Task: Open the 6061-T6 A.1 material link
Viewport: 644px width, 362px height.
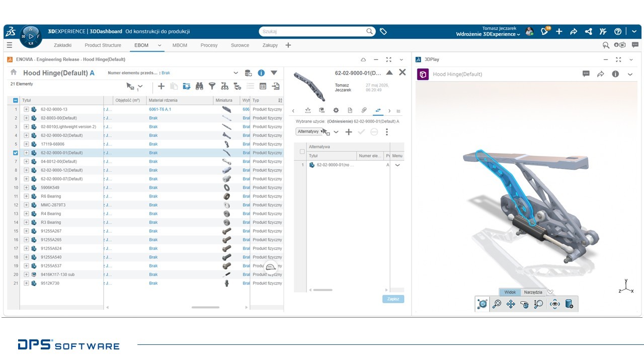Action: pos(160,109)
